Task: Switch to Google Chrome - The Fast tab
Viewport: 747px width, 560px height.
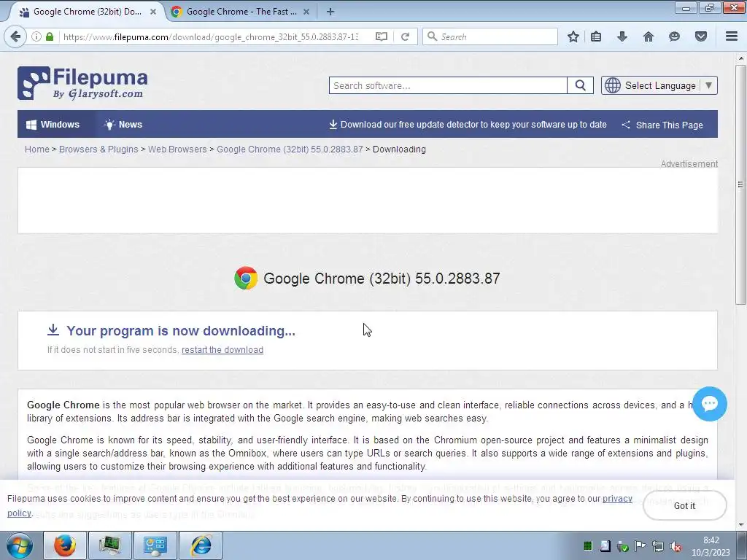Action: pyautogui.click(x=241, y=12)
